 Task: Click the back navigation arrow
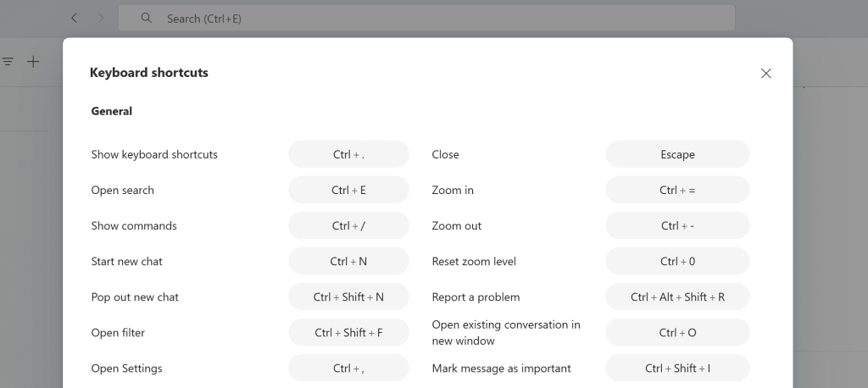point(75,19)
